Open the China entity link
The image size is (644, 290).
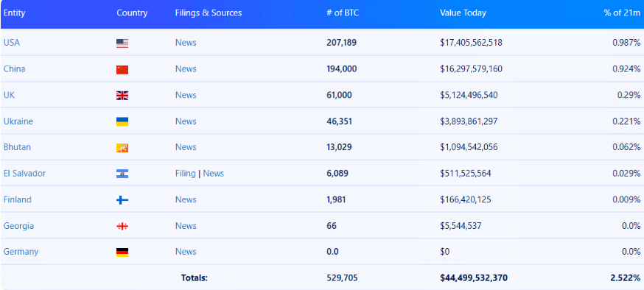[x=15, y=68]
